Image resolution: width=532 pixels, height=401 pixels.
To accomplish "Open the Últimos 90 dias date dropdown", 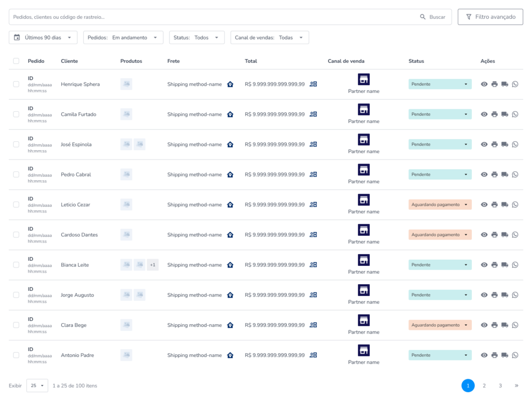I will coord(43,37).
